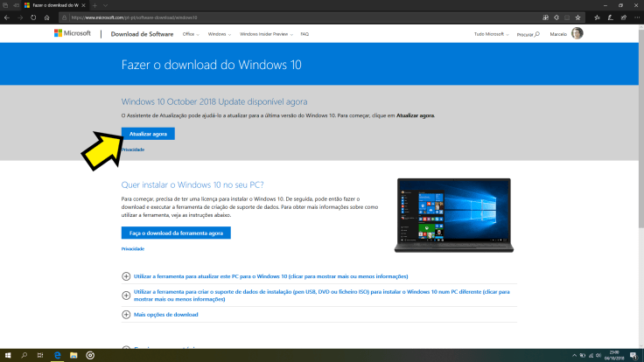The height and width of the screenshot is (362, 644).
Task: Click the browser address bar
Action: coord(262,17)
